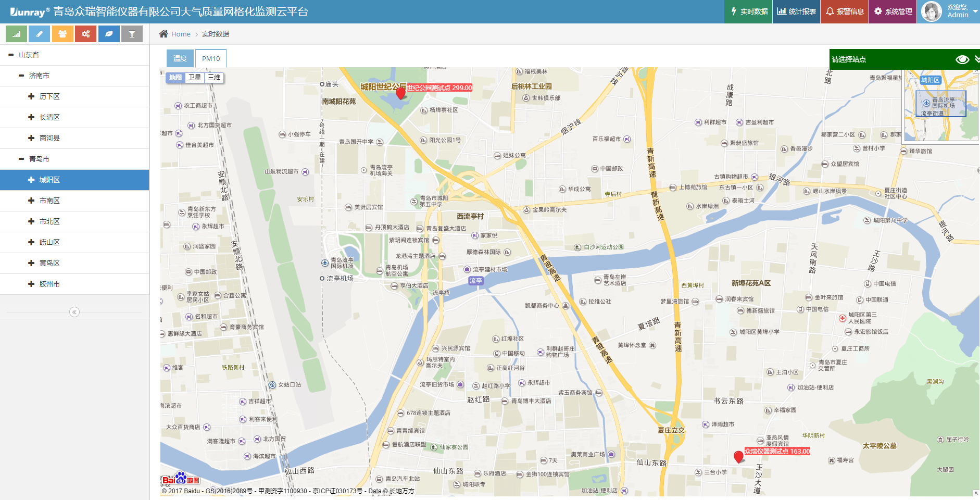980x500 pixels.
Task: Switch map to 三维 3D view
Action: 214,78
